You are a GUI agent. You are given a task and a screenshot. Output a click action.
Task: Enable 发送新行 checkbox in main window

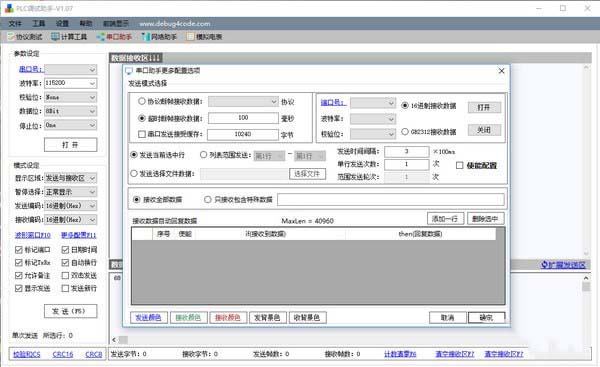pyautogui.click(x=65, y=288)
